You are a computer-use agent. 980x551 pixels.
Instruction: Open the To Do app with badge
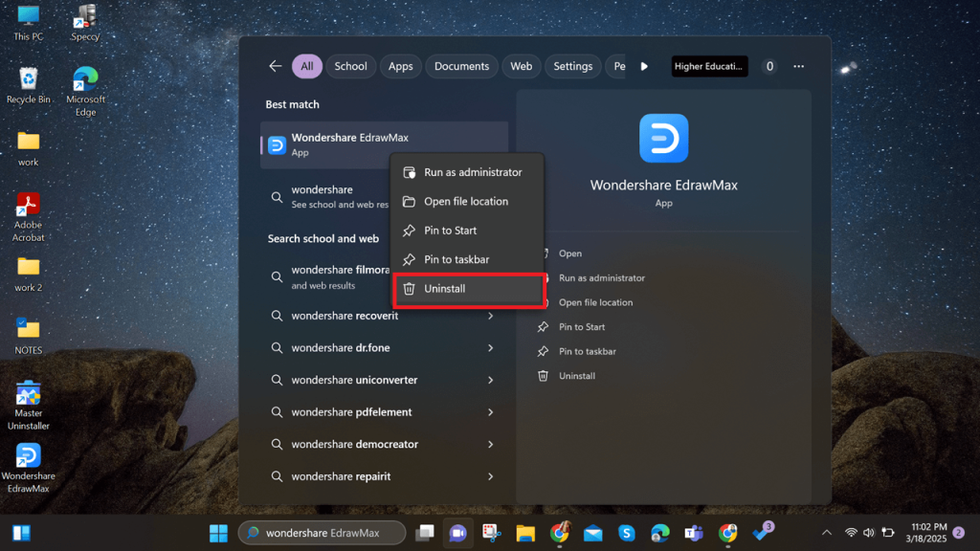(763, 532)
